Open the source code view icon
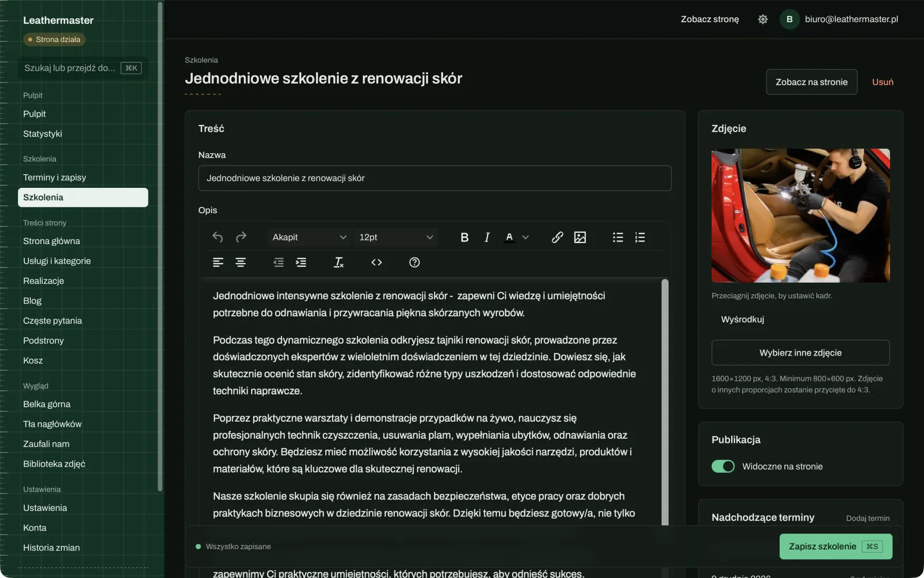The width and height of the screenshot is (924, 578). [x=376, y=263]
